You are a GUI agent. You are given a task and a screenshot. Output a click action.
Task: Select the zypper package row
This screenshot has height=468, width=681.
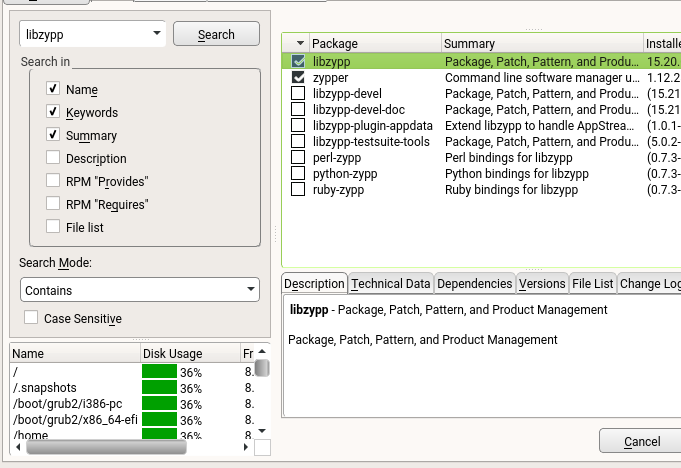pyautogui.click(x=481, y=77)
